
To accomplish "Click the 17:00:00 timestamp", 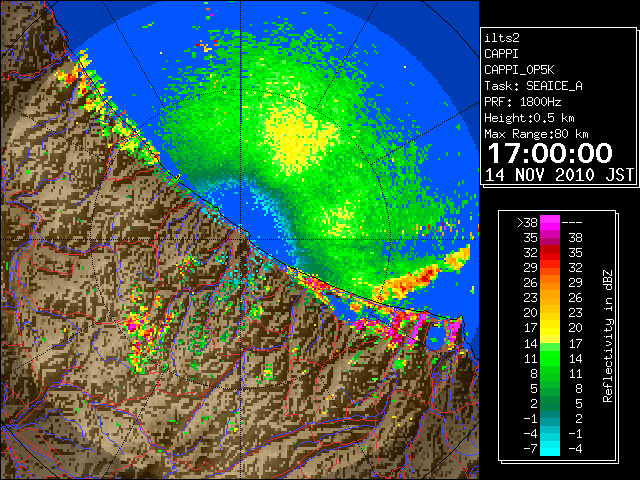I will [x=550, y=153].
